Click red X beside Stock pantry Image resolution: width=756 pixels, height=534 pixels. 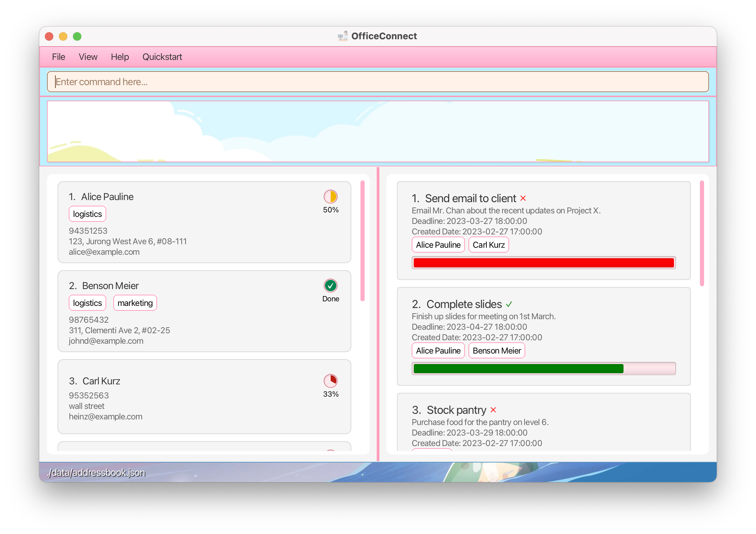point(493,410)
